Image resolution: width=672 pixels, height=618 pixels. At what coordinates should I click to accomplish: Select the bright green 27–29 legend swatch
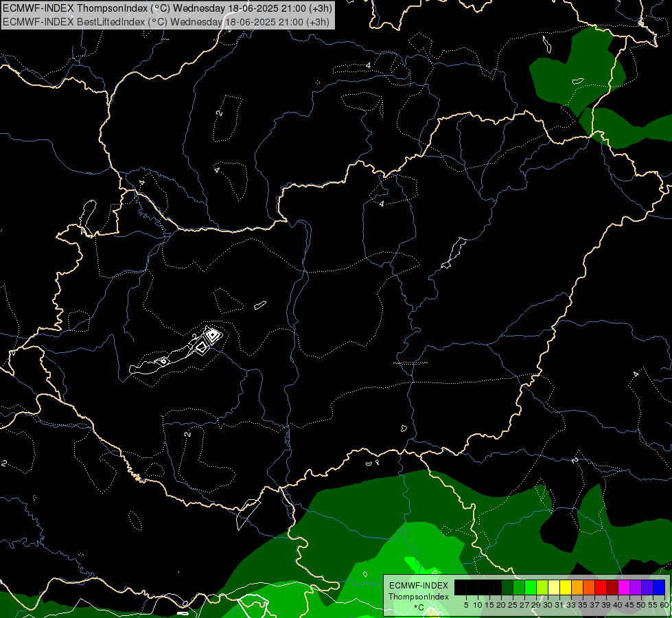coord(531,587)
